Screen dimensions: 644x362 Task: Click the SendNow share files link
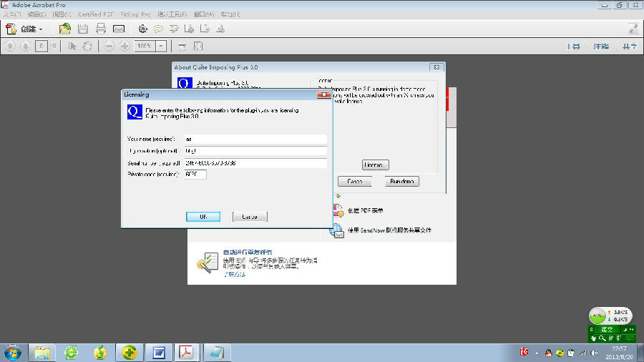click(389, 230)
